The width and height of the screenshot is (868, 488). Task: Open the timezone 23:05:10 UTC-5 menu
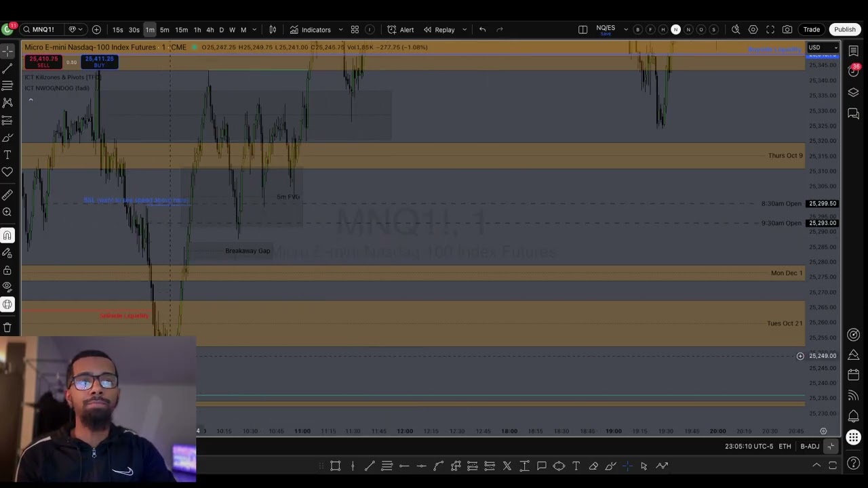point(749,447)
